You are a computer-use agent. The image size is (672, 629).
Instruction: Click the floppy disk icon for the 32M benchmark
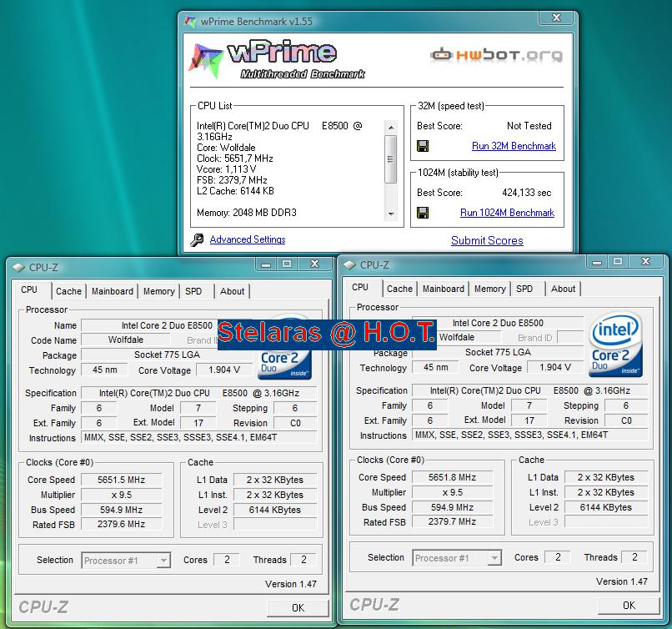(423, 146)
